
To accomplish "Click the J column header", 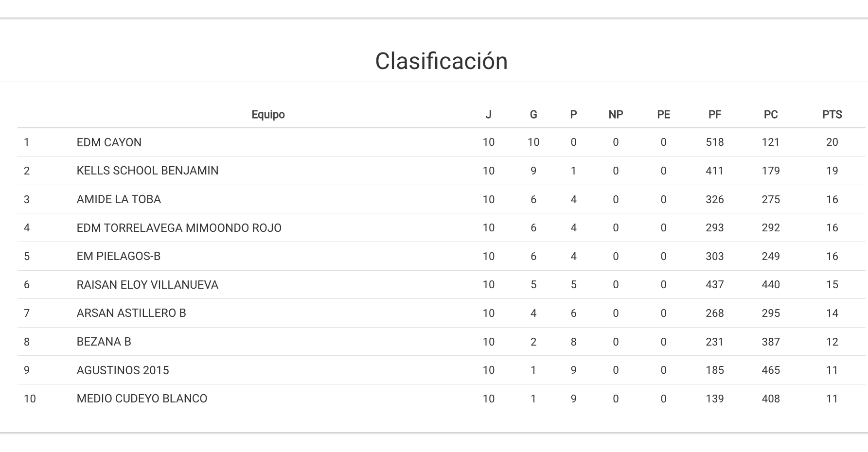I will (x=488, y=115).
